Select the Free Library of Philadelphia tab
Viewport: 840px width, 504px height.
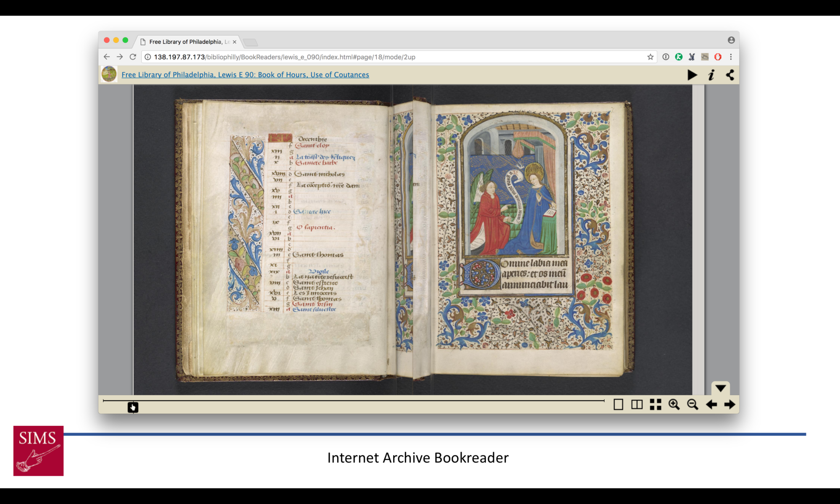point(187,42)
